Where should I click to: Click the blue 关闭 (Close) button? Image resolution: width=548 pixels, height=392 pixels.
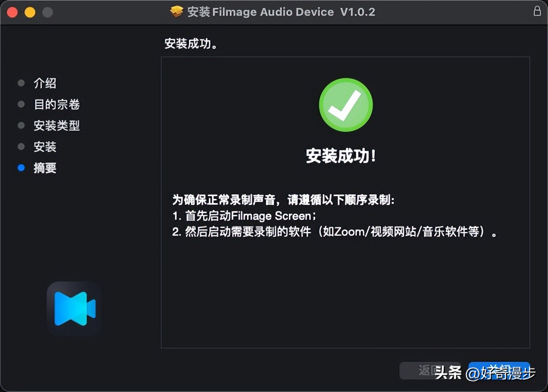[499, 371]
